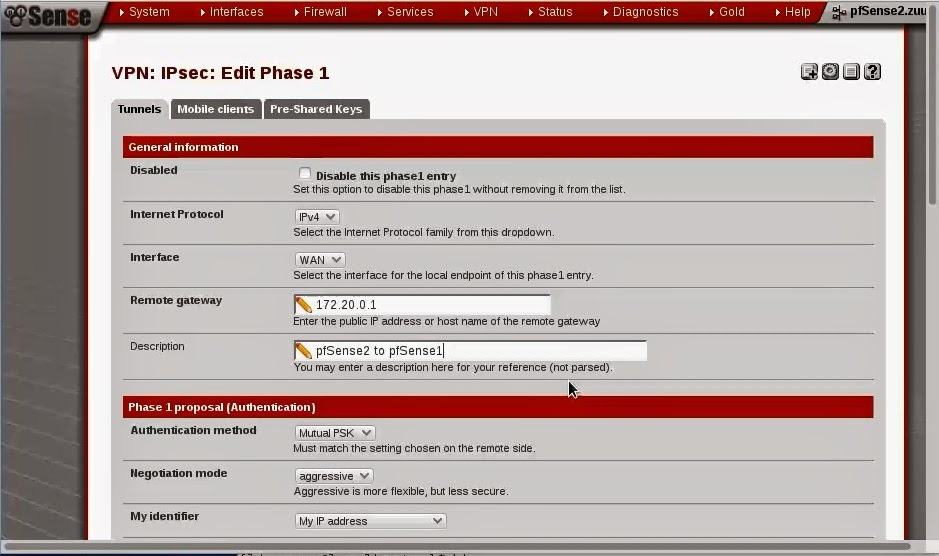939x556 pixels.
Task: Click the Phase 1 proposal (Authentication) header
Action: point(498,407)
